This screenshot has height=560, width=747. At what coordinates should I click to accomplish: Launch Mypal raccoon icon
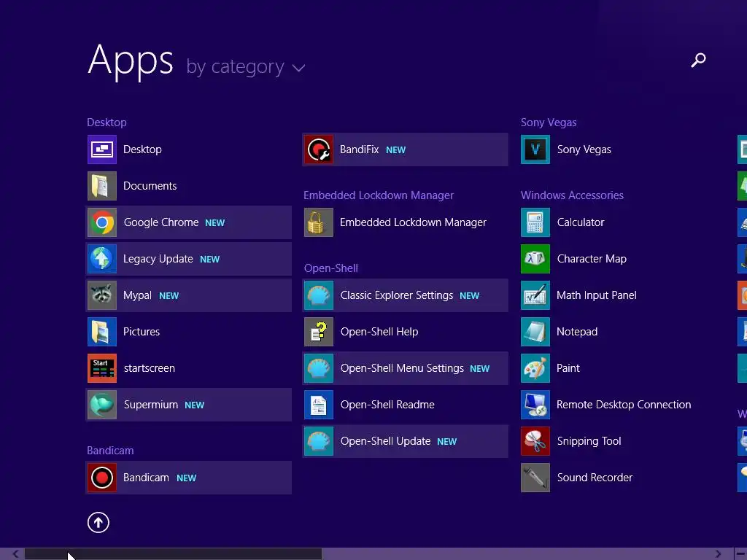point(102,295)
